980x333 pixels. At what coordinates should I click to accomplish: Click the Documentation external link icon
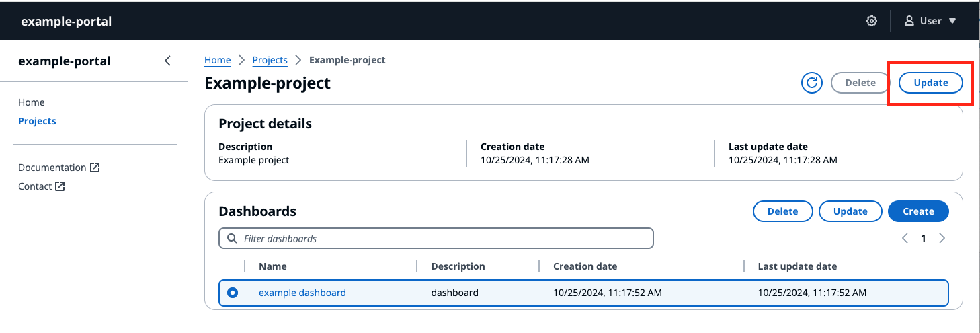coord(95,168)
